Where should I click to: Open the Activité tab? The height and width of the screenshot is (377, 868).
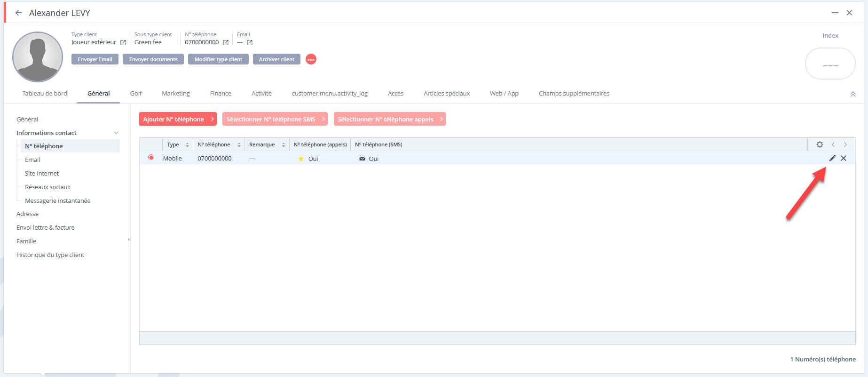tap(261, 93)
